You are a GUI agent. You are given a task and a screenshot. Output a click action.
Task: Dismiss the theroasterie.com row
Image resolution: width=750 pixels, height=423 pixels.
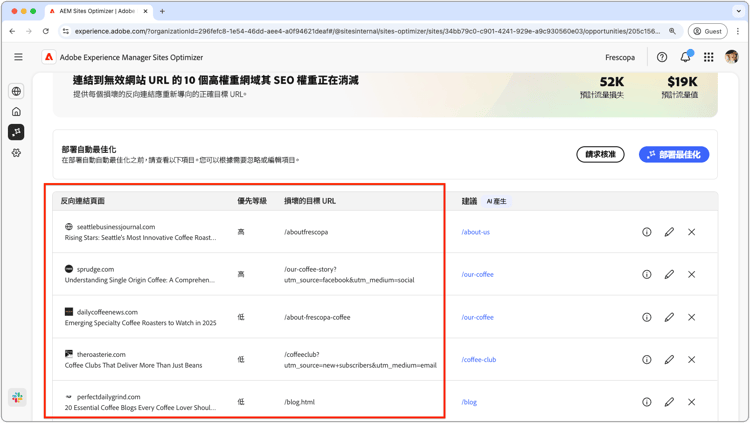coord(692,360)
